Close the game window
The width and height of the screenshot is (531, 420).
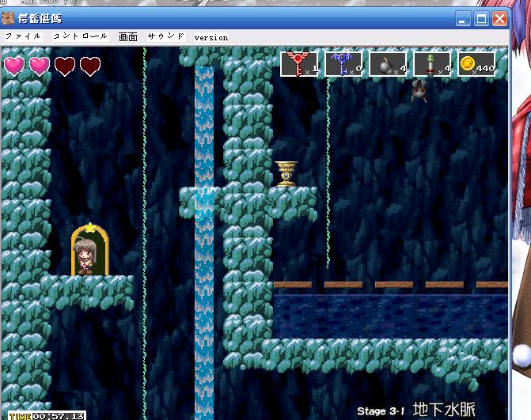499,19
